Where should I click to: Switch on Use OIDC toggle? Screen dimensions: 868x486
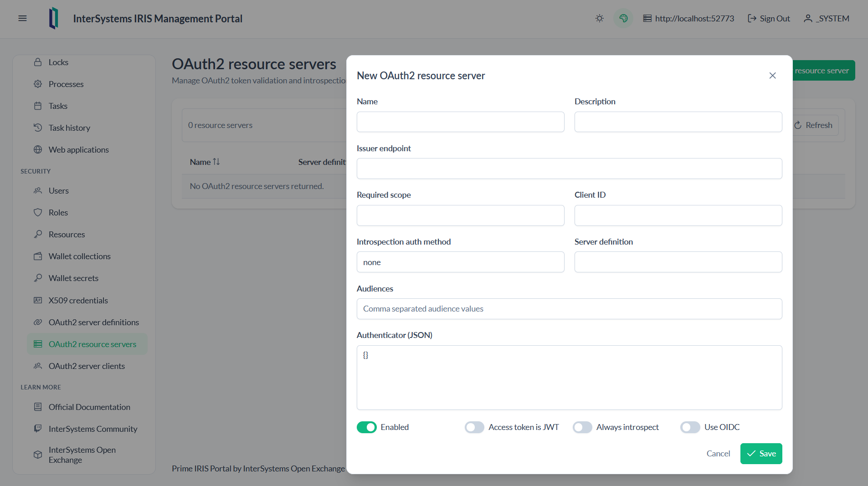[x=690, y=427]
